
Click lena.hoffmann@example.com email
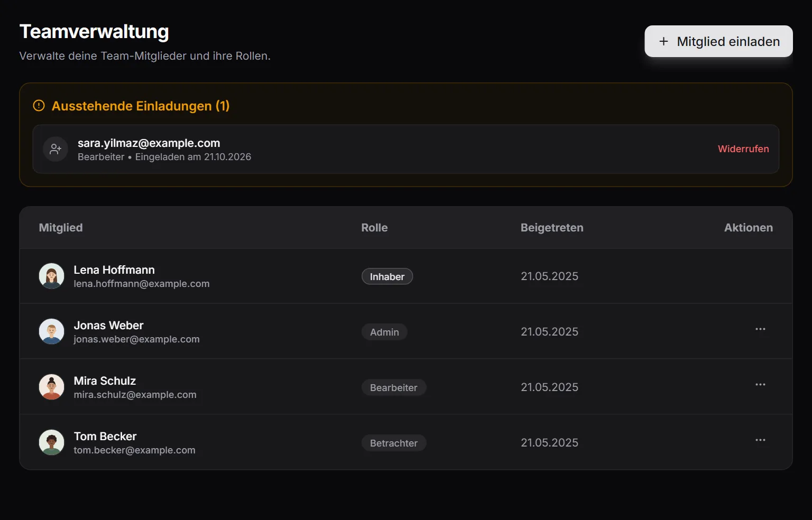(142, 284)
